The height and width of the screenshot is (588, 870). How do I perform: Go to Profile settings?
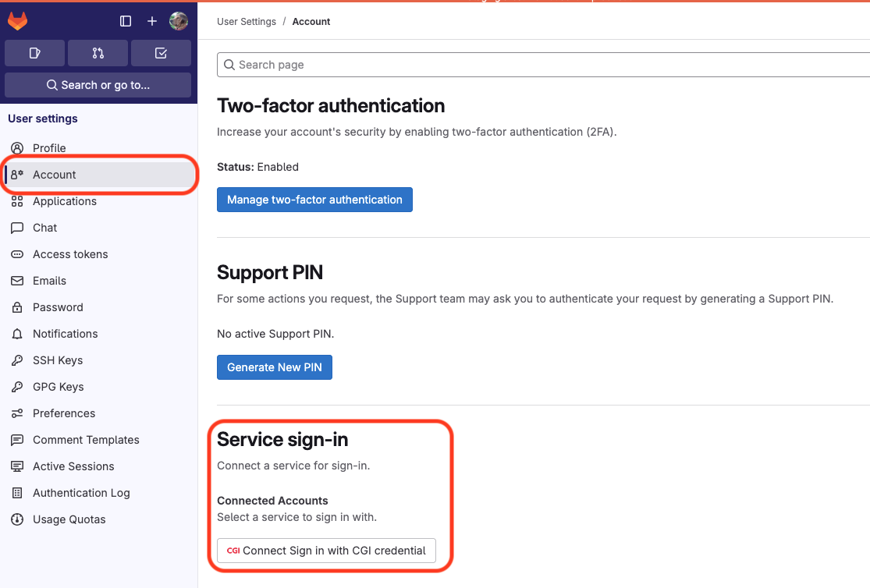click(49, 148)
